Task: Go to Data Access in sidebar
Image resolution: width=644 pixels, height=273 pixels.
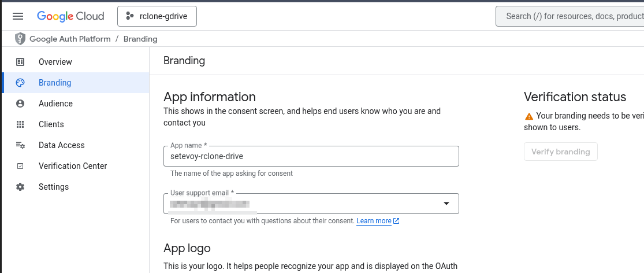Action: point(61,145)
